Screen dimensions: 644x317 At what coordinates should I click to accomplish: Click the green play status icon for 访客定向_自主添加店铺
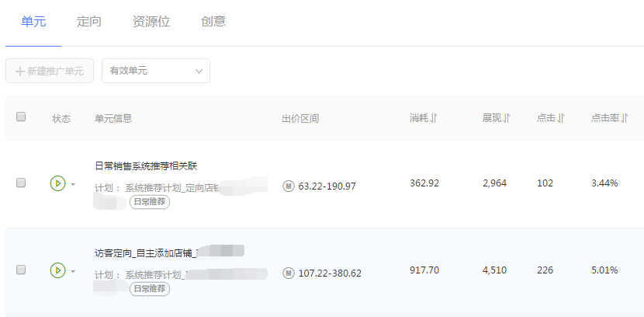[58, 270]
